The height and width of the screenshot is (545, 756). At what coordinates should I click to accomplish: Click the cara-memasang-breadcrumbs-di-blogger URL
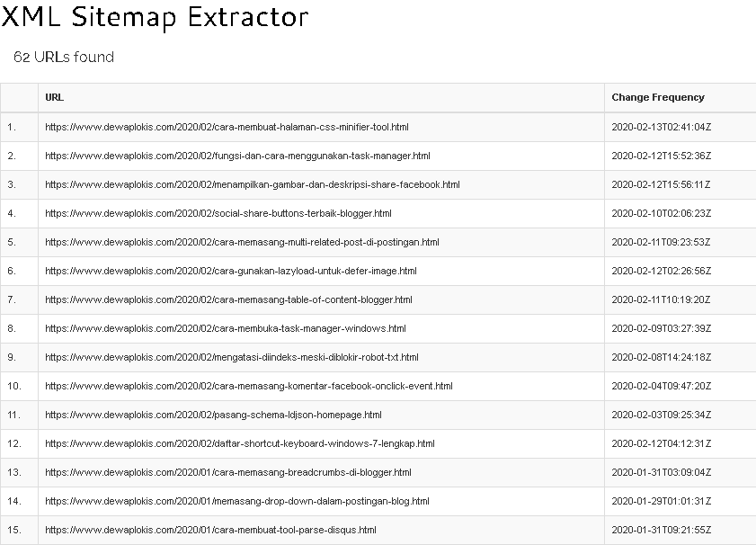pyautogui.click(x=228, y=472)
